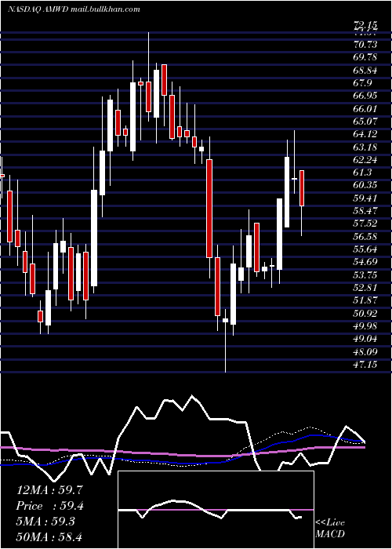Click the 50MA : 58.4 readout
Image resolution: width=392 pixels, height=549 pixels.
point(49,536)
